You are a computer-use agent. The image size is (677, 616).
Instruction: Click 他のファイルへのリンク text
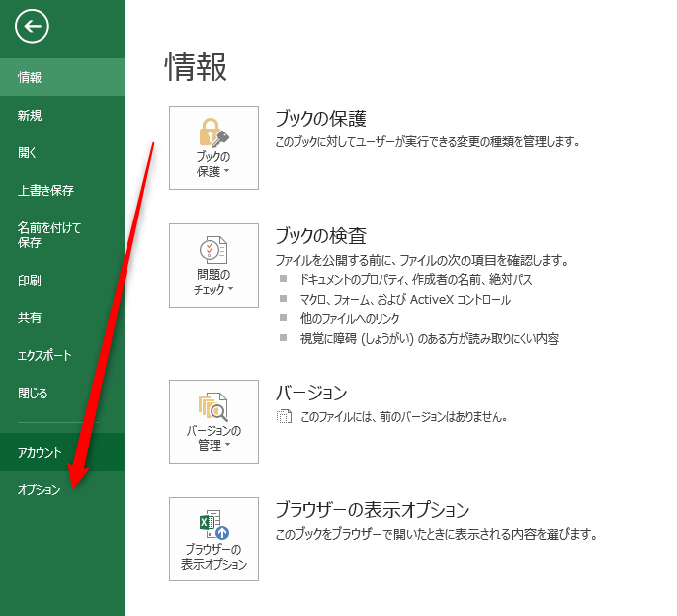[x=350, y=318]
